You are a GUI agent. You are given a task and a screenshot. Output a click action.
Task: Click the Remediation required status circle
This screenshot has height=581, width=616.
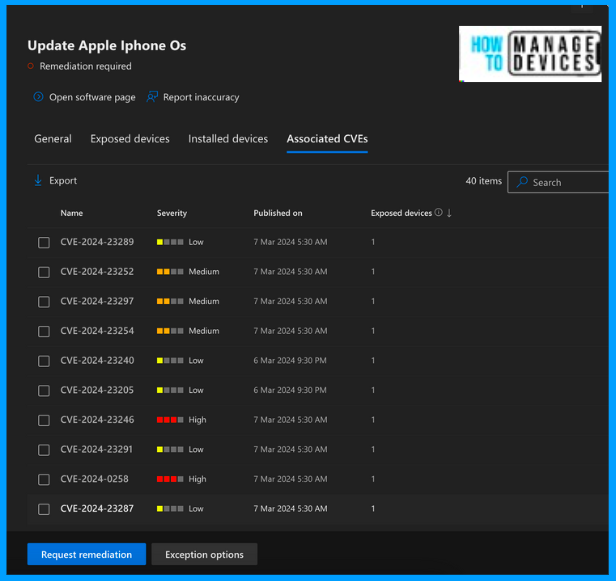(30, 66)
